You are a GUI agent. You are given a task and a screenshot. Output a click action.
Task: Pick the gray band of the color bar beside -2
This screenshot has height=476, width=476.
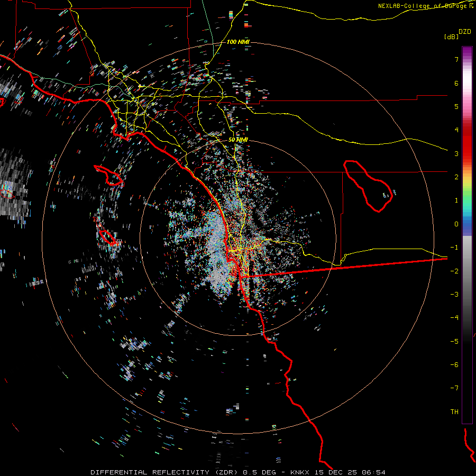[467, 271]
